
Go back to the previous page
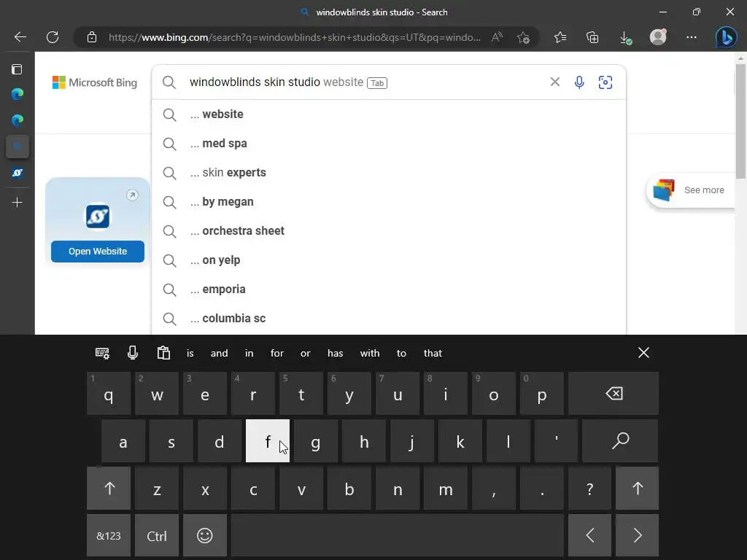point(20,37)
